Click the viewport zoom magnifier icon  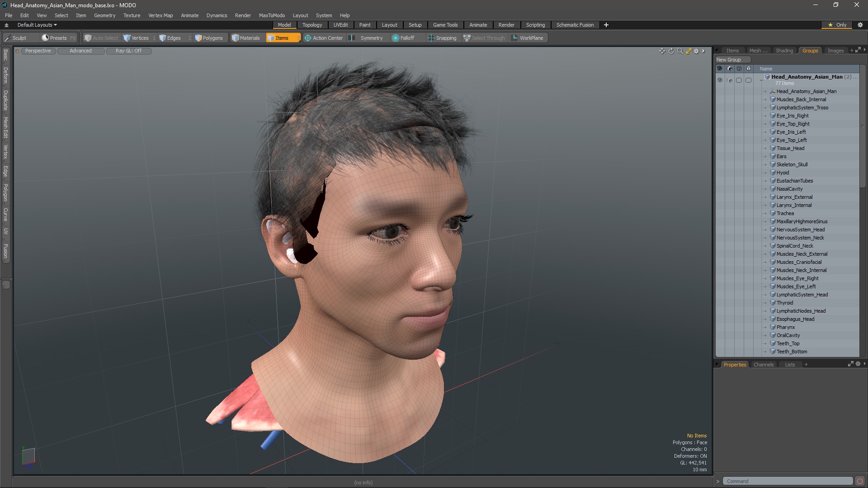679,51
